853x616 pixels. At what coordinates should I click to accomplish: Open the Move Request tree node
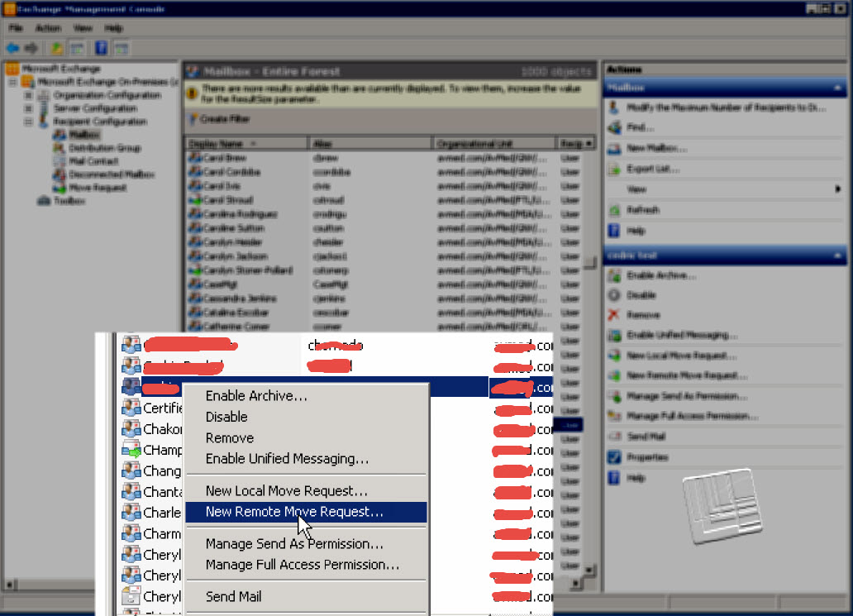[x=98, y=188]
